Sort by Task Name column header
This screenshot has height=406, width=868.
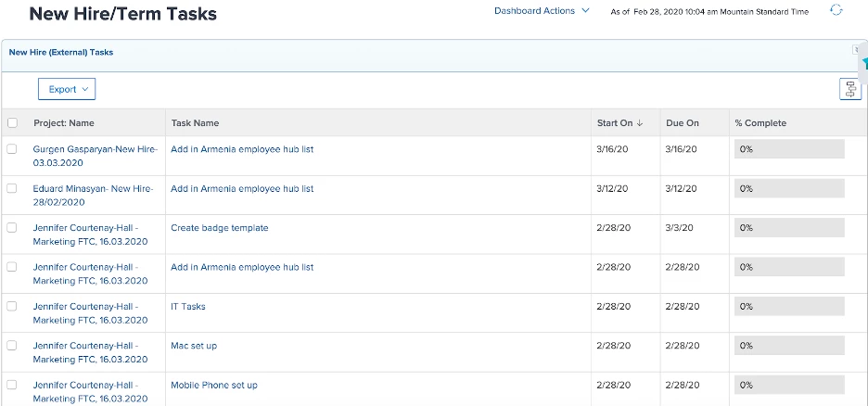(195, 122)
